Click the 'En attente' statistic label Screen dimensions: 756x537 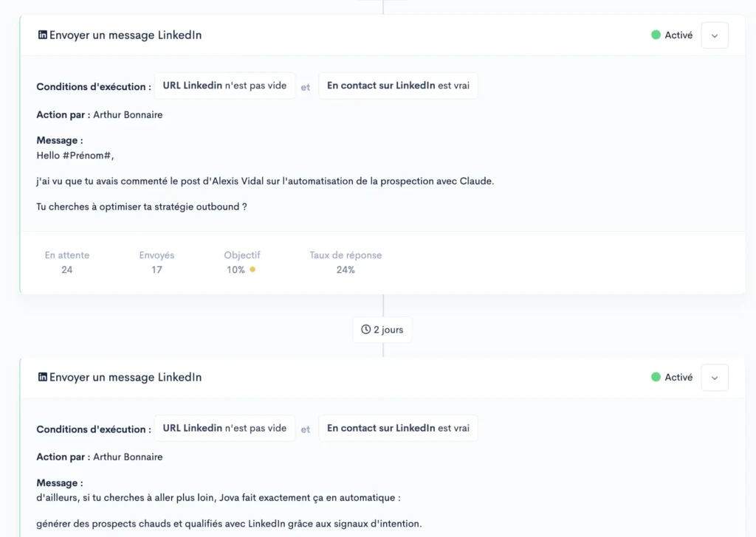(x=67, y=255)
